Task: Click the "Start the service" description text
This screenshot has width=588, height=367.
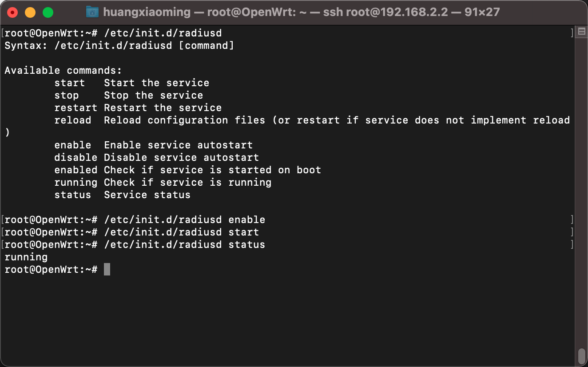Action: coord(156,83)
